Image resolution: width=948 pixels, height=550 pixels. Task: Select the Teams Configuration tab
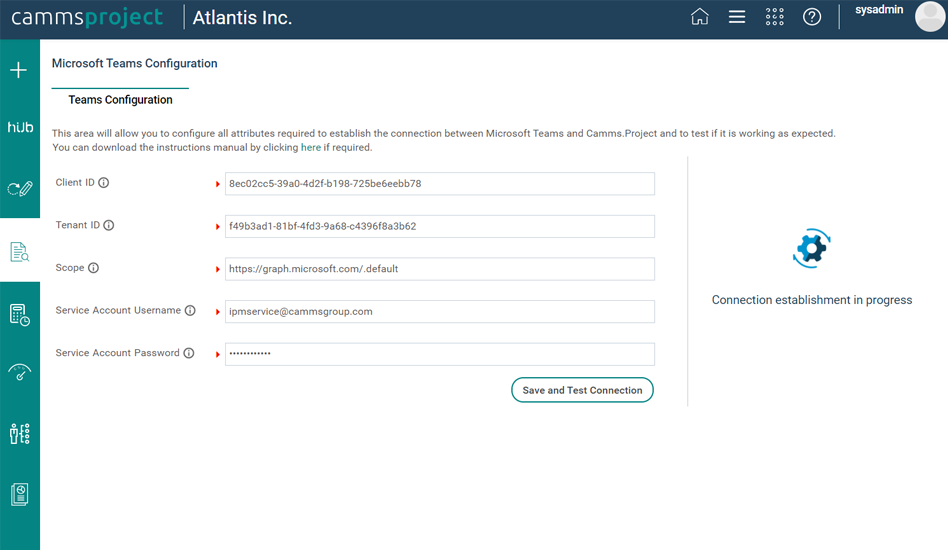coord(120,100)
